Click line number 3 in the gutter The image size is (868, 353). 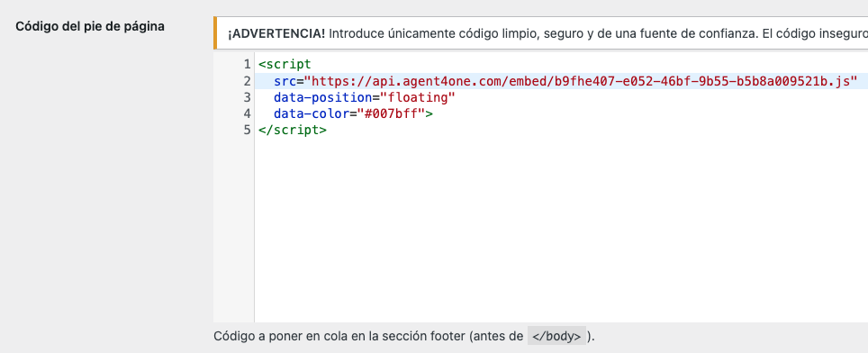pos(247,97)
